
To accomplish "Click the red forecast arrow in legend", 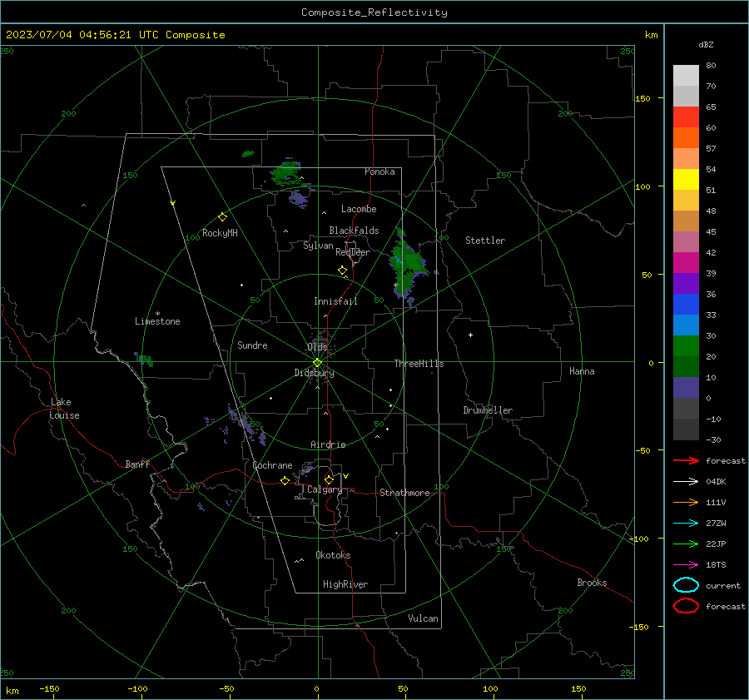I will (686, 460).
